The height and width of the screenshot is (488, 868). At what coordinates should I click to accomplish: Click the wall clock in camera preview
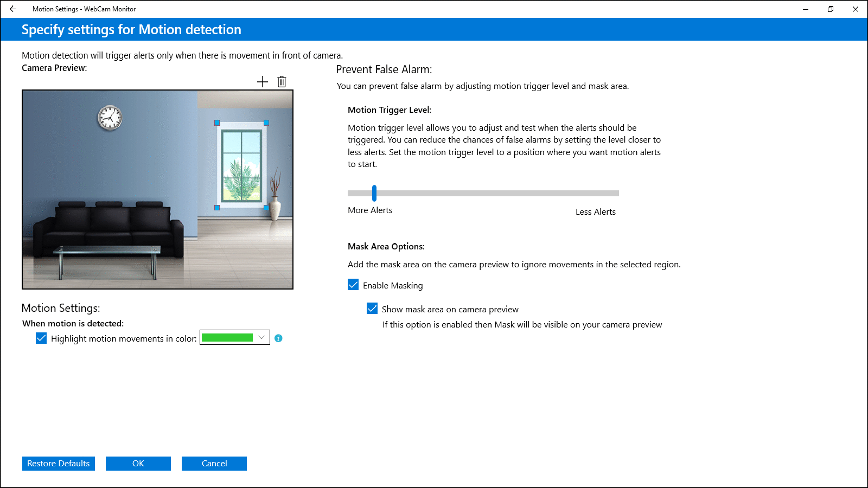coord(110,118)
